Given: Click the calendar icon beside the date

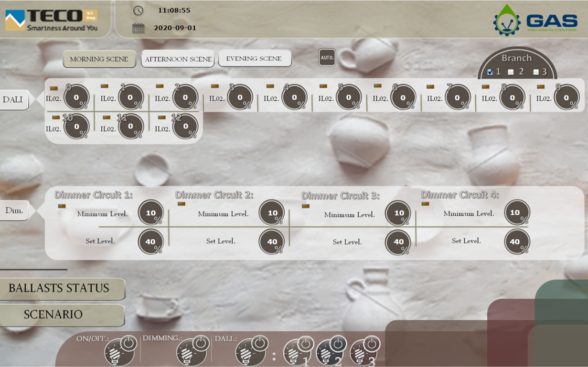Looking at the screenshot, I should click(x=138, y=28).
